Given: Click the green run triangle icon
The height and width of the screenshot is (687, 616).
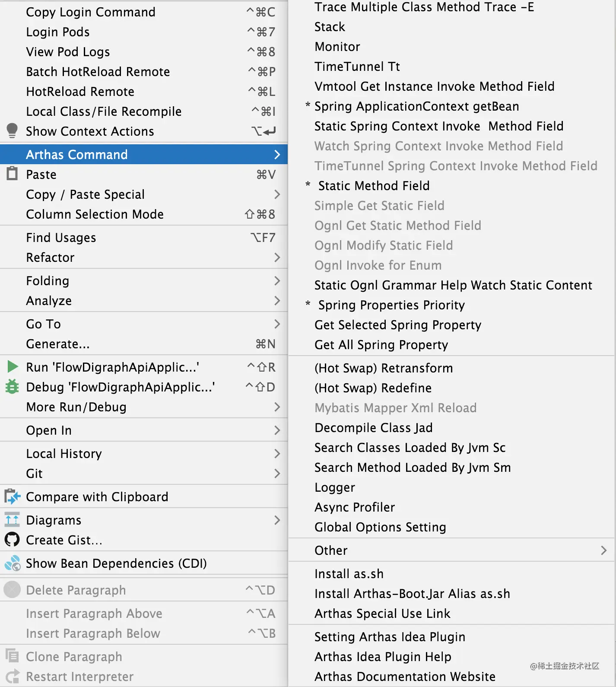Looking at the screenshot, I should tap(13, 367).
